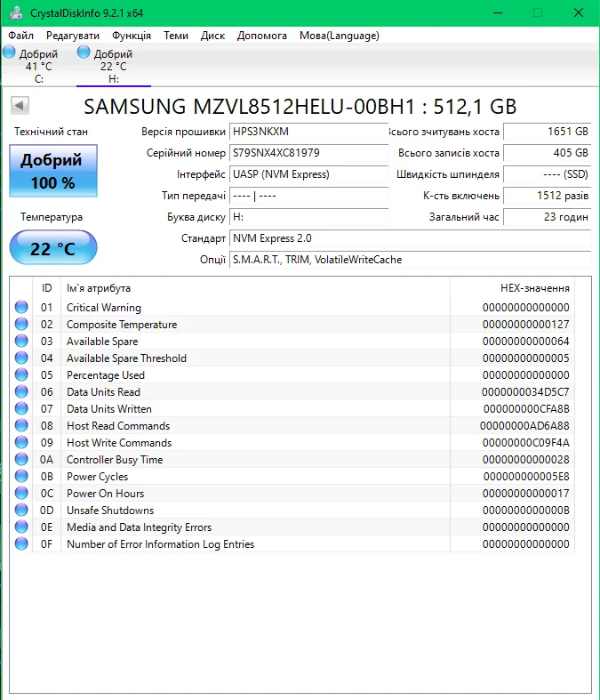Screen dimensions: 600x700
Task: Click the spindle speed value ---- (SSD)
Action: click(547, 174)
